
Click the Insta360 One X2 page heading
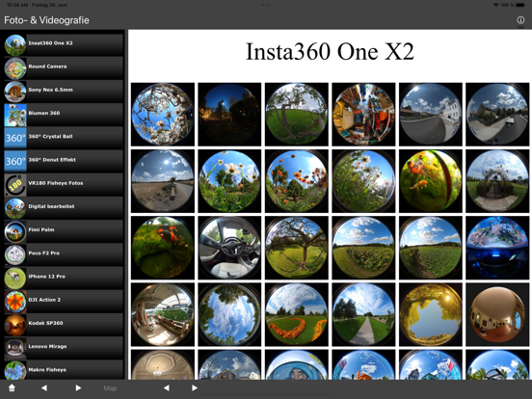pos(330,52)
